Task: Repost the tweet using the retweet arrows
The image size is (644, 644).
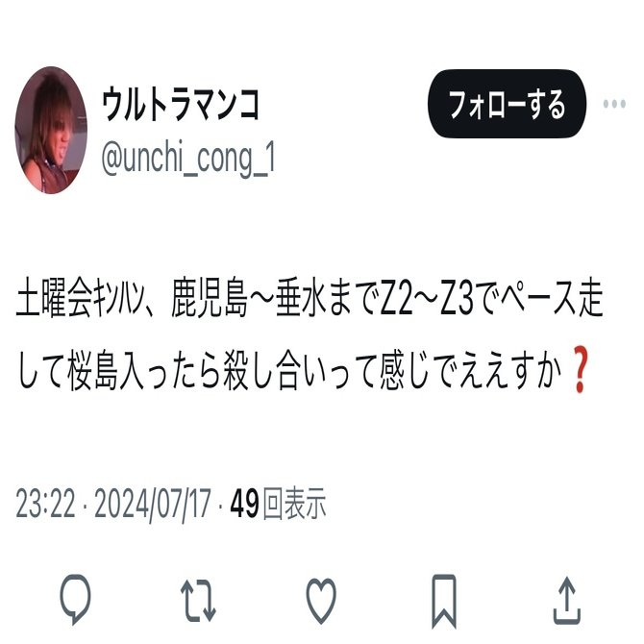Action: click(198, 600)
